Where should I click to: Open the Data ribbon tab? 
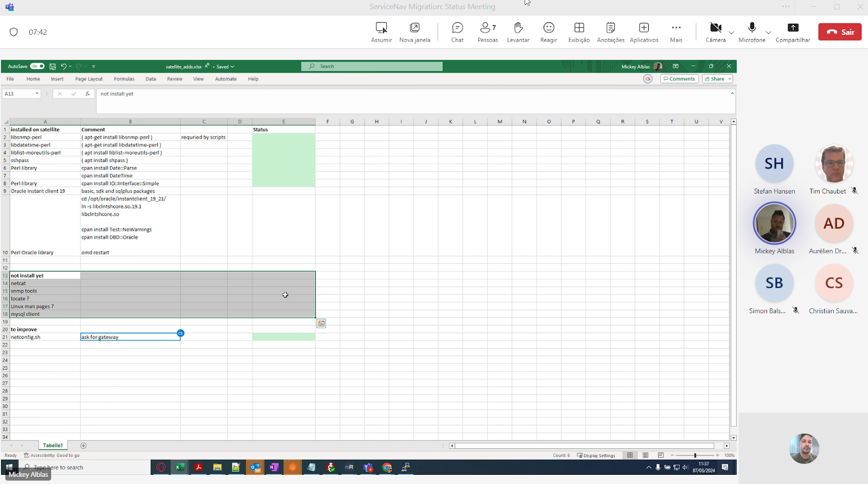pos(151,79)
